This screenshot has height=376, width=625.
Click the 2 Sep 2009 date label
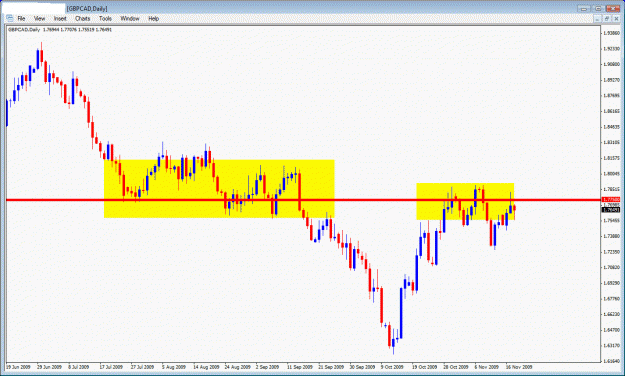(x=267, y=367)
